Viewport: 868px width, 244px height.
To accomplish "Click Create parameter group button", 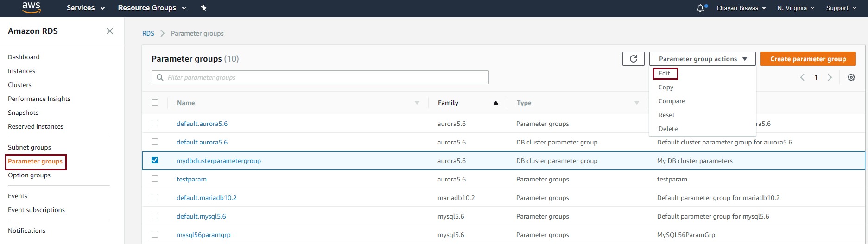I will (808, 59).
